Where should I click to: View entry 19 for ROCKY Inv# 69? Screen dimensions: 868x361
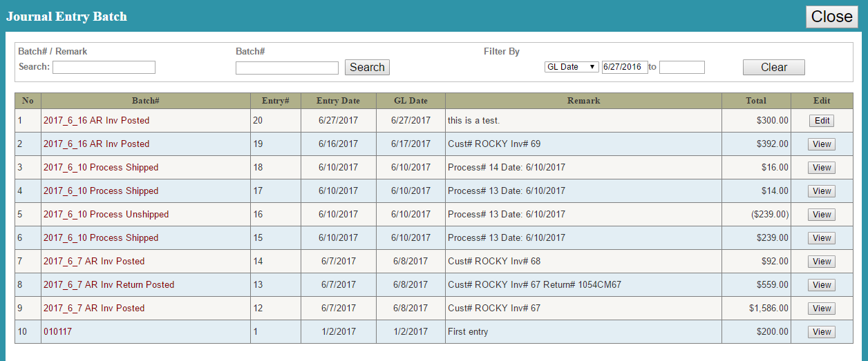[822, 144]
